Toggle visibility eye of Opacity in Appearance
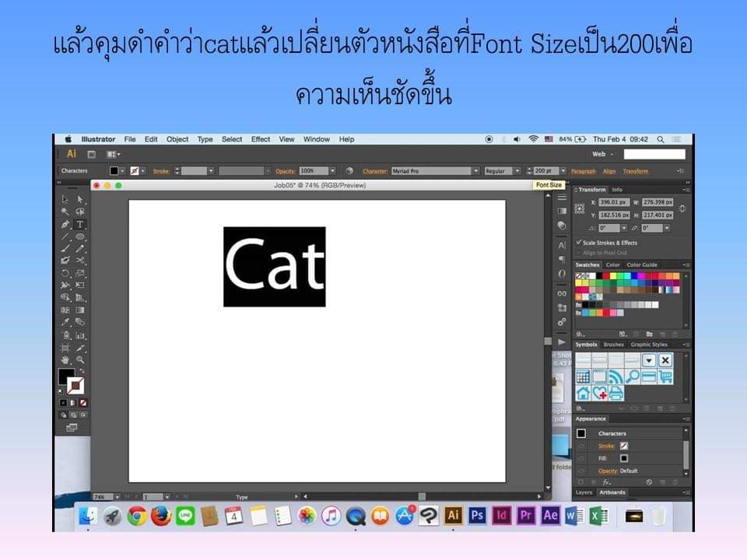This screenshot has width=747, height=560. click(x=581, y=471)
